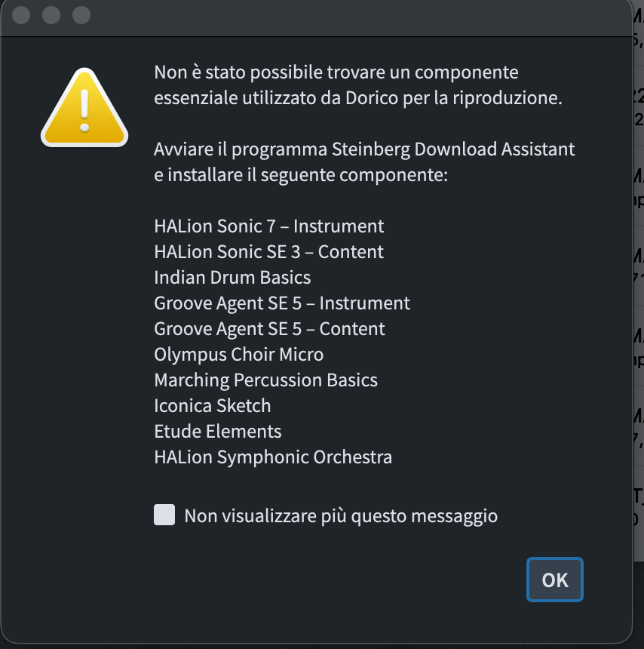
Task: Select the "HALion Sonic SE 3 – Content" entry
Action: click(268, 252)
